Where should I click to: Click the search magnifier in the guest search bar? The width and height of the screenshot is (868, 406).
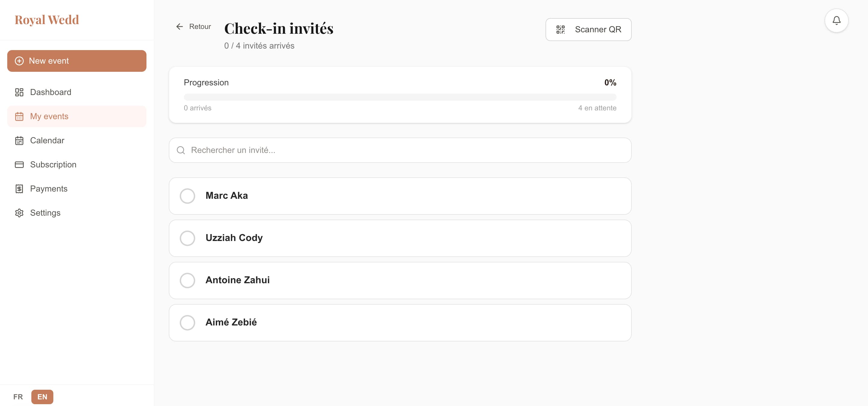point(181,150)
